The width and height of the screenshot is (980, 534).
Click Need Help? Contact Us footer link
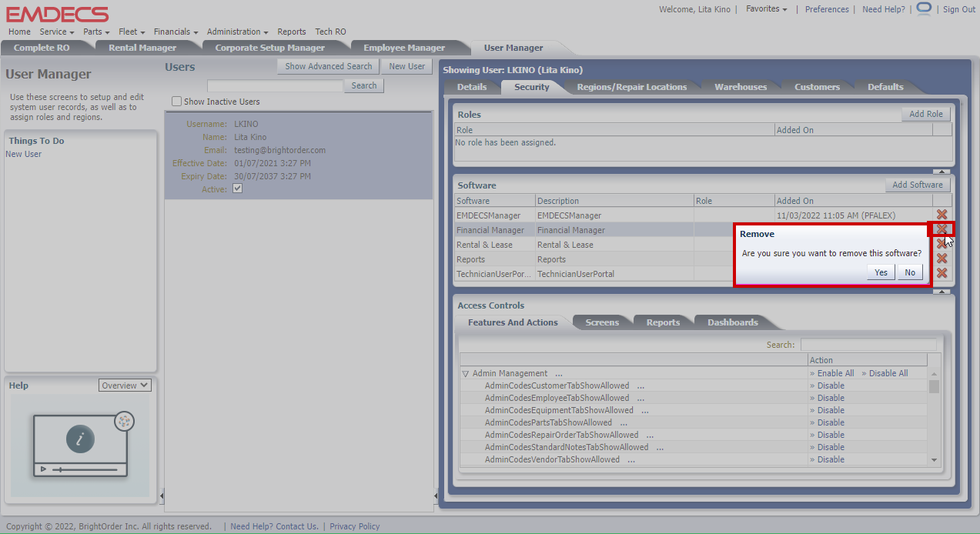click(x=274, y=526)
